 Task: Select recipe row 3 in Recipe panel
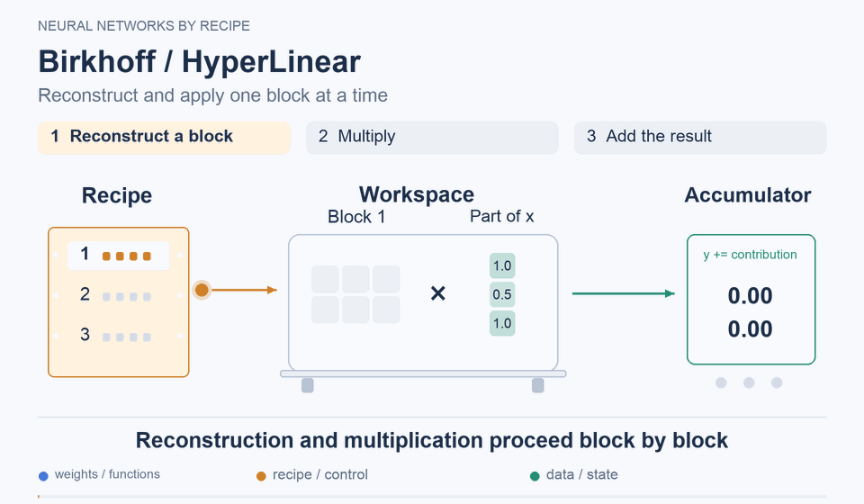pyautogui.click(x=118, y=336)
